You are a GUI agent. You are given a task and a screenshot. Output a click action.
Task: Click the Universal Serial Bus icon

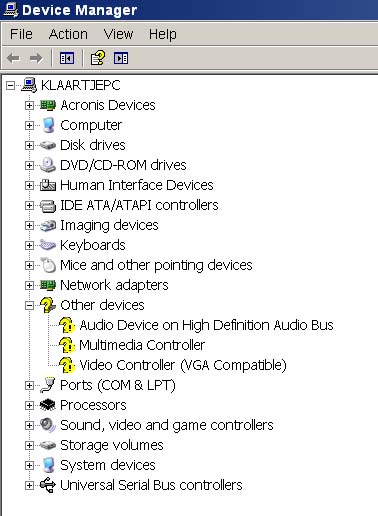tap(47, 485)
